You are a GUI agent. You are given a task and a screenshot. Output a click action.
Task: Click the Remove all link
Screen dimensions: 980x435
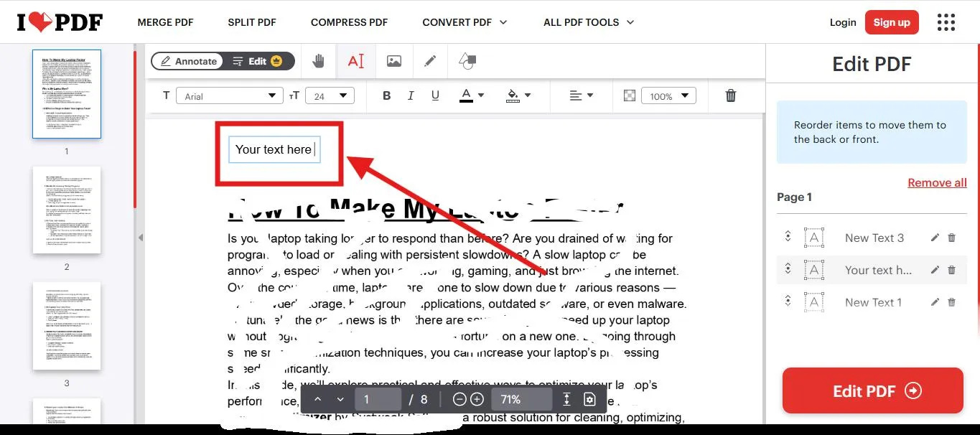pos(937,182)
